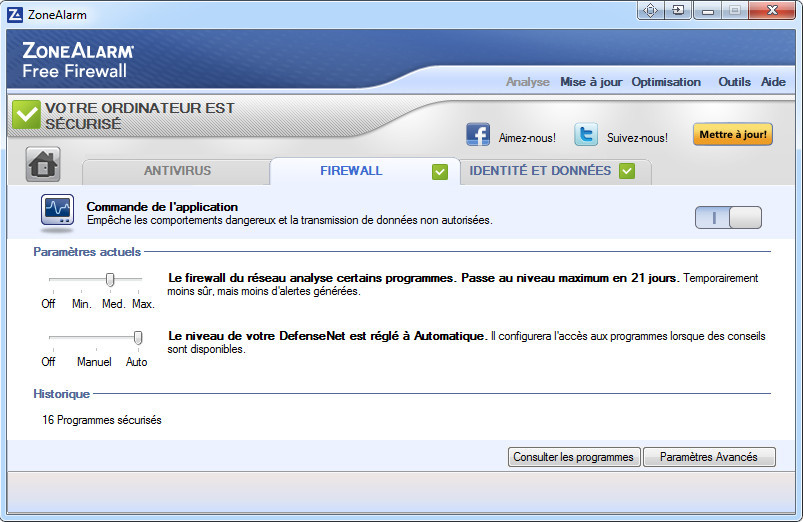Viewport: 803px width, 522px height.
Task: Click the DefenseNet slider Off label
Action: pos(48,362)
